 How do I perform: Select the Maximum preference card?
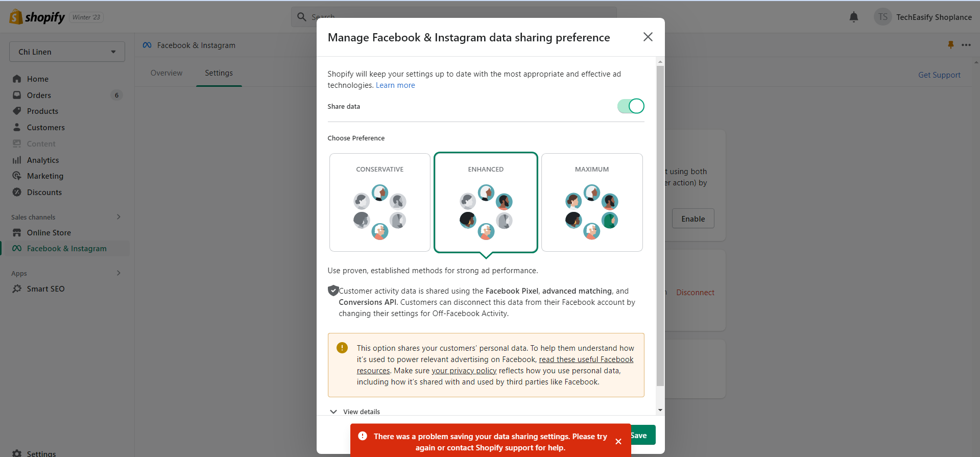592,202
